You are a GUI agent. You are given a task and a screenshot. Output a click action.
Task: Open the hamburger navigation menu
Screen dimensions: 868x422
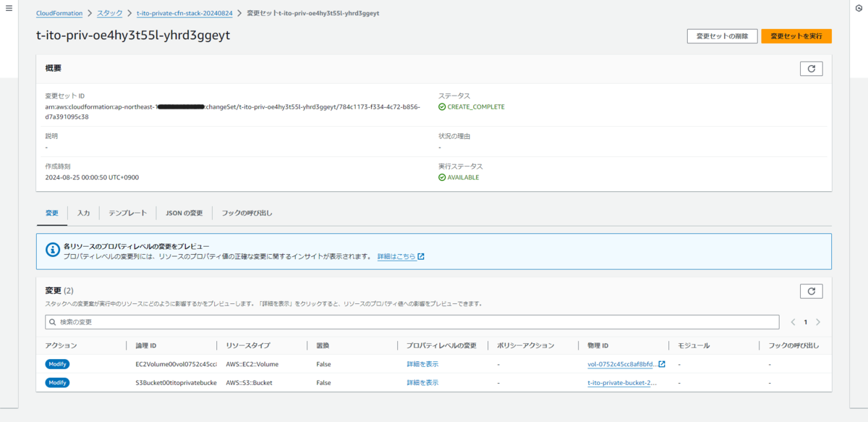[9, 8]
